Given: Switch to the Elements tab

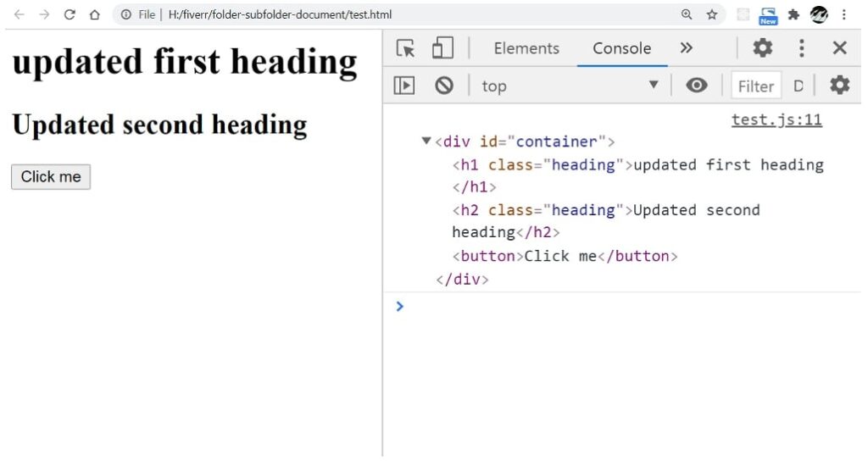Looking at the screenshot, I should [526, 48].
